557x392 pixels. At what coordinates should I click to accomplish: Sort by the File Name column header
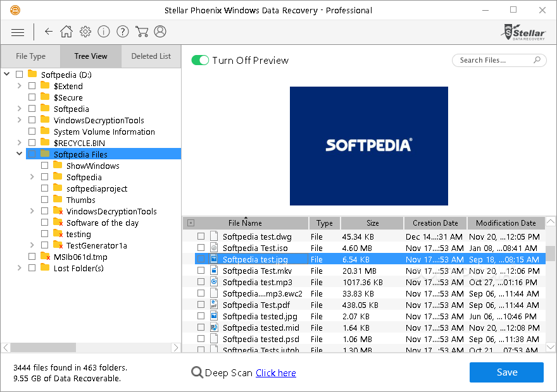pyautogui.click(x=245, y=223)
